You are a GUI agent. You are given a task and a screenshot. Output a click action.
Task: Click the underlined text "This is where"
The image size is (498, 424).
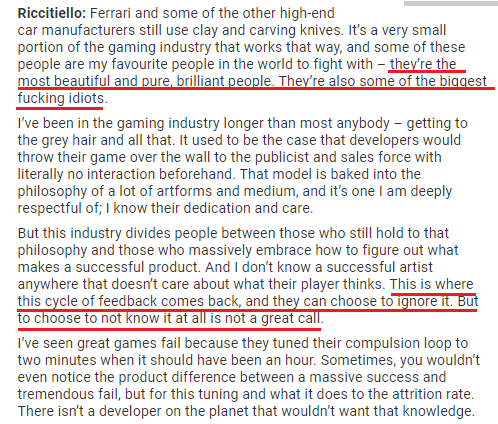[432, 284]
